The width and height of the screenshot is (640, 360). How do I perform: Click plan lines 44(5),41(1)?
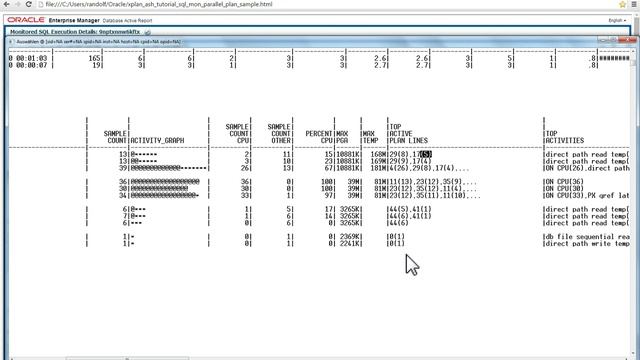pyautogui.click(x=410, y=209)
